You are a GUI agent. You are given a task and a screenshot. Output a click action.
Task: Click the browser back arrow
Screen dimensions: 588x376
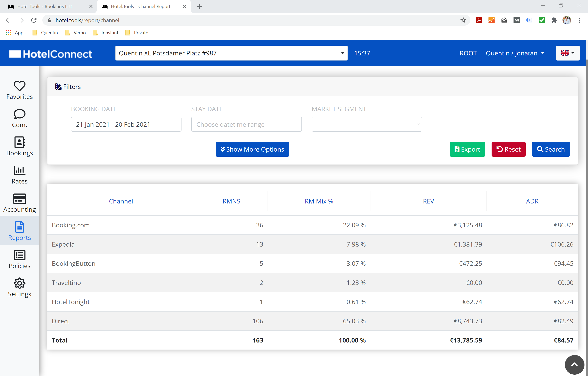[x=9, y=20]
